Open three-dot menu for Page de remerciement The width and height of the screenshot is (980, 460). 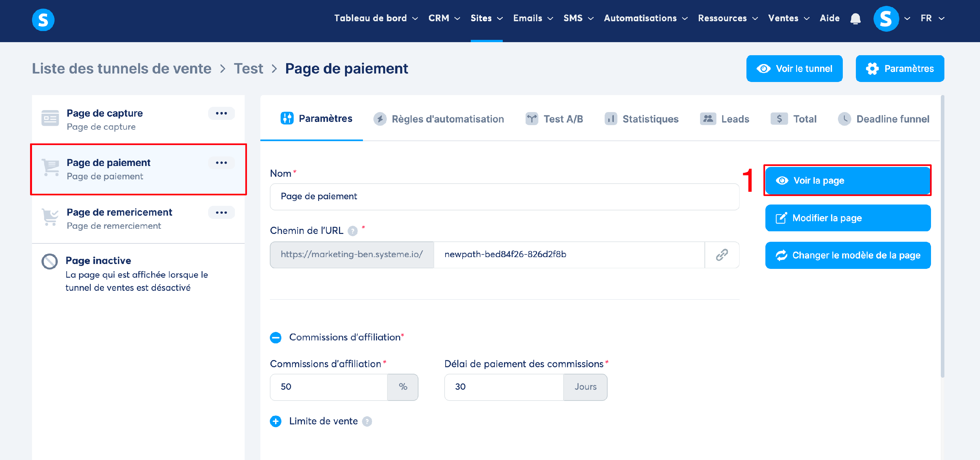point(221,212)
